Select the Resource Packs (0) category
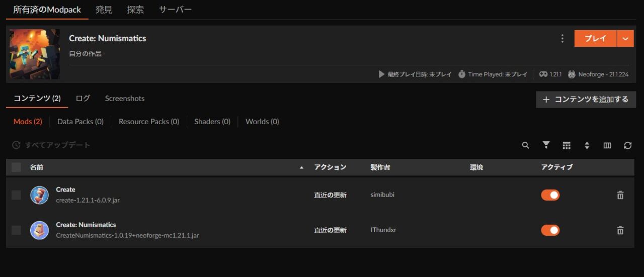Viewport: 644px width, 277px height. point(149,122)
